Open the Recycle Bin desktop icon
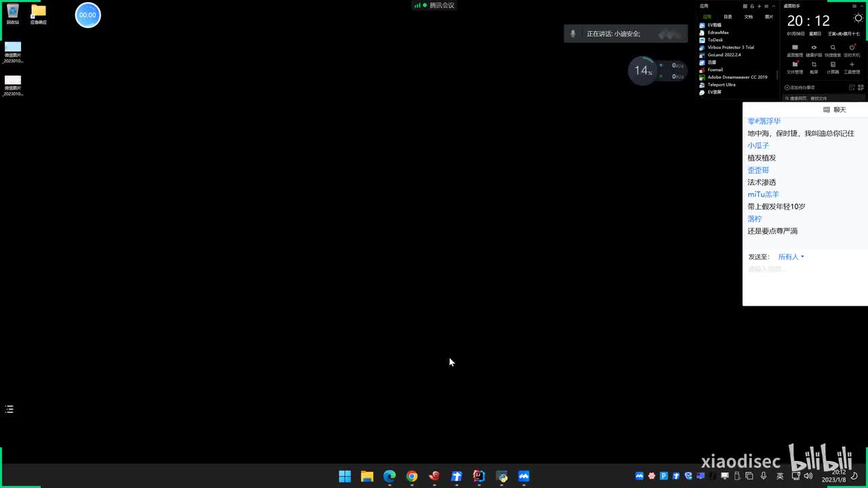 coord(12,14)
